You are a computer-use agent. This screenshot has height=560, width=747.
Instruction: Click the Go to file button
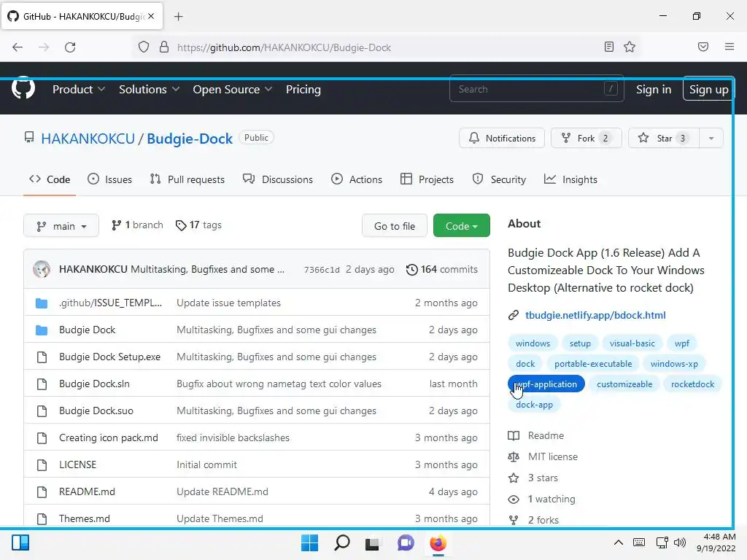[395, 226]
